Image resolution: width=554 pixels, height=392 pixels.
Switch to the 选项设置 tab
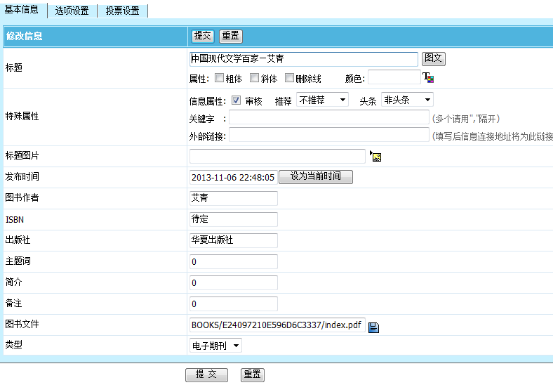(x=72, y=11)
